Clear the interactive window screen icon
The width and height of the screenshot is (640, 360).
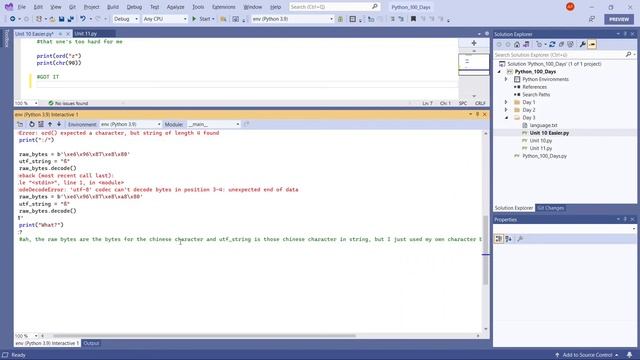pos(41,124)
